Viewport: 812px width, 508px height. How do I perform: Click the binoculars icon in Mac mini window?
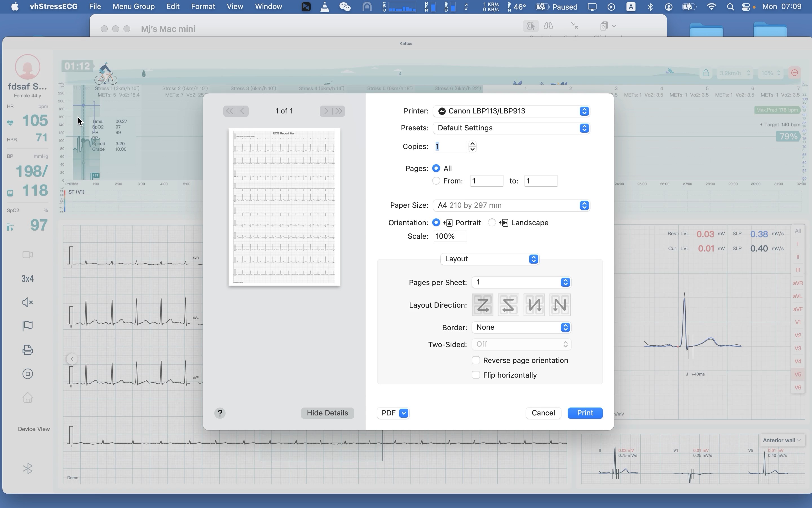pyautogui.click(x=548, y=26)
